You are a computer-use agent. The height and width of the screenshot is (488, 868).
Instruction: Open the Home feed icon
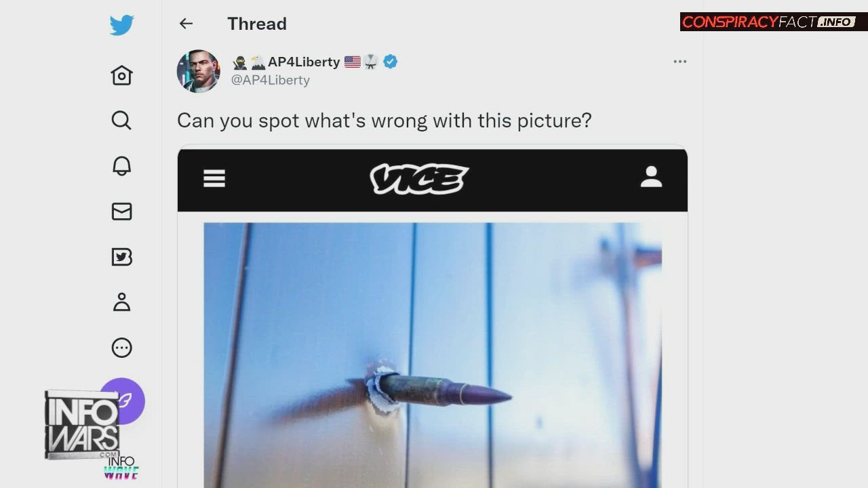(x=121, y=75)
